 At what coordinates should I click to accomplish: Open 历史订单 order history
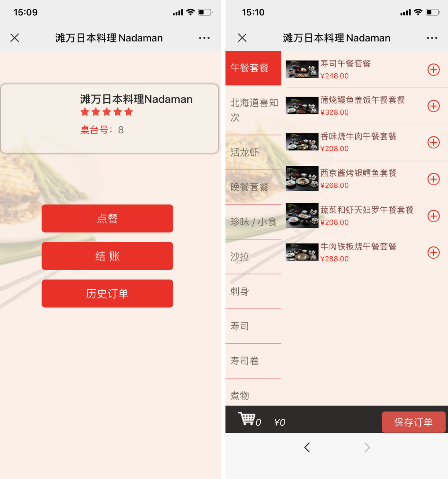coord(107,293)
